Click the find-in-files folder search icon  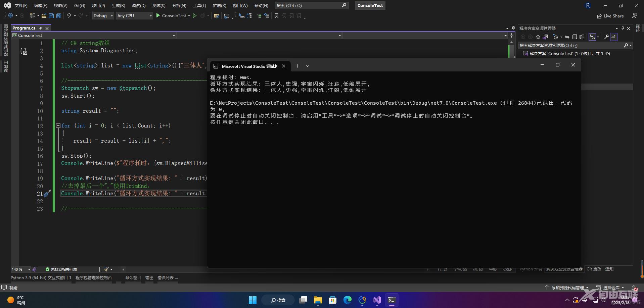click(x=217, y=16)
